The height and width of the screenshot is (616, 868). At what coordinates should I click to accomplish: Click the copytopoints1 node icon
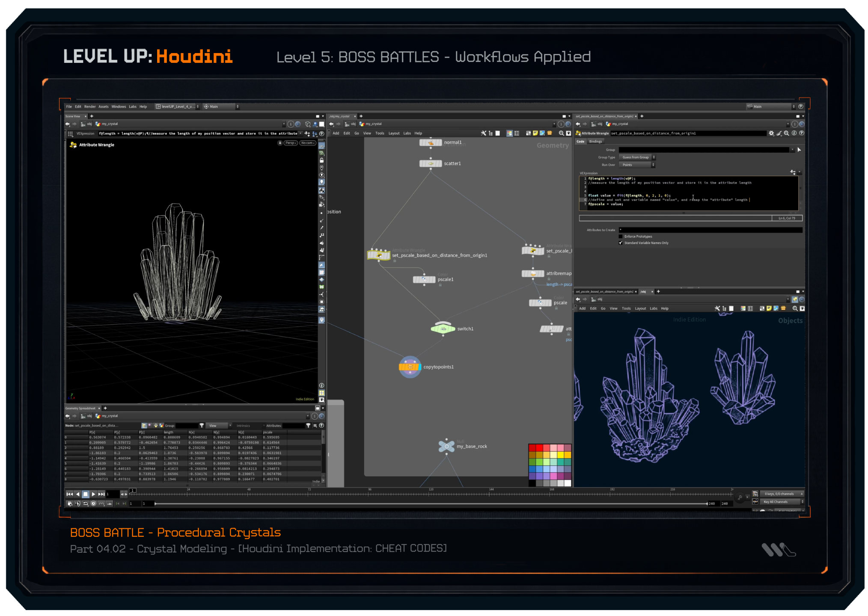tap(410, 367)
